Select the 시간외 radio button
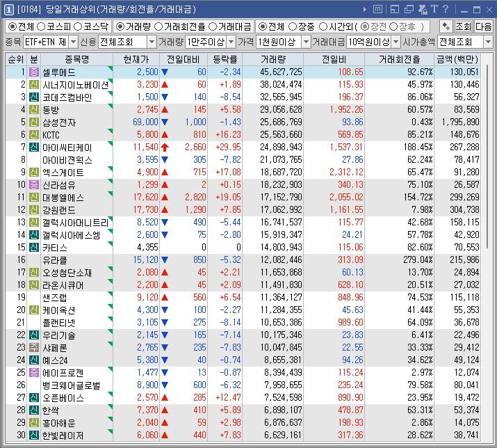497x448 pixels. (x=323, y=26)
